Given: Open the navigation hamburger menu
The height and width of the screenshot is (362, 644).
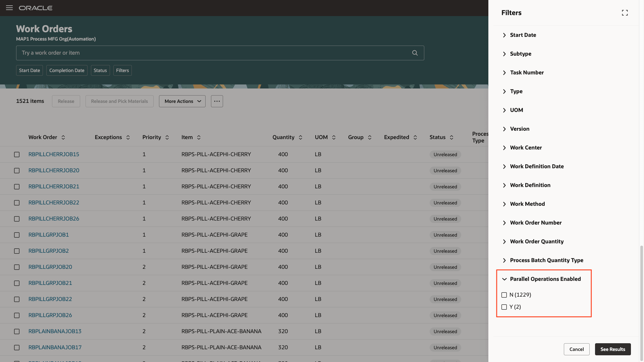Looking at the screenshot, I should [x=9, y=8].
